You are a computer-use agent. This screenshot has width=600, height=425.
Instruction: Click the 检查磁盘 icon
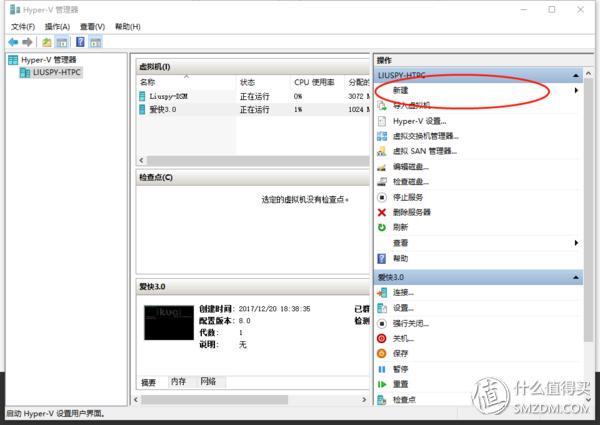click(382, 182)
